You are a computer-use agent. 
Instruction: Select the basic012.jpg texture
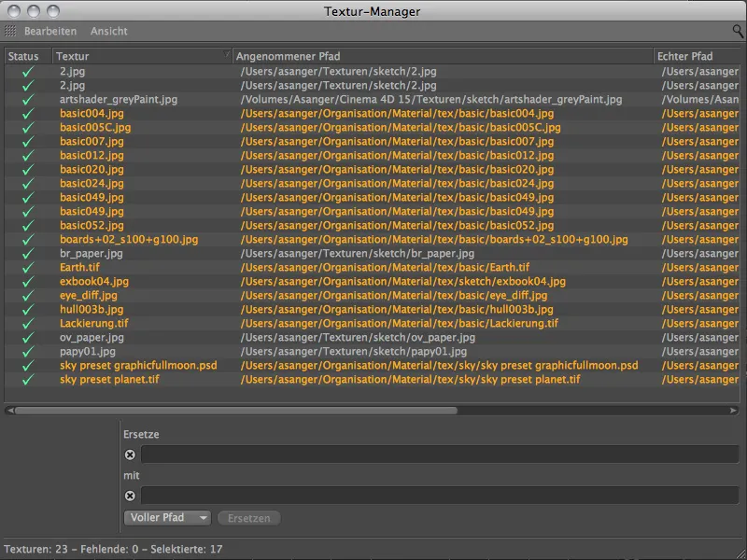(x=92, y=155)
